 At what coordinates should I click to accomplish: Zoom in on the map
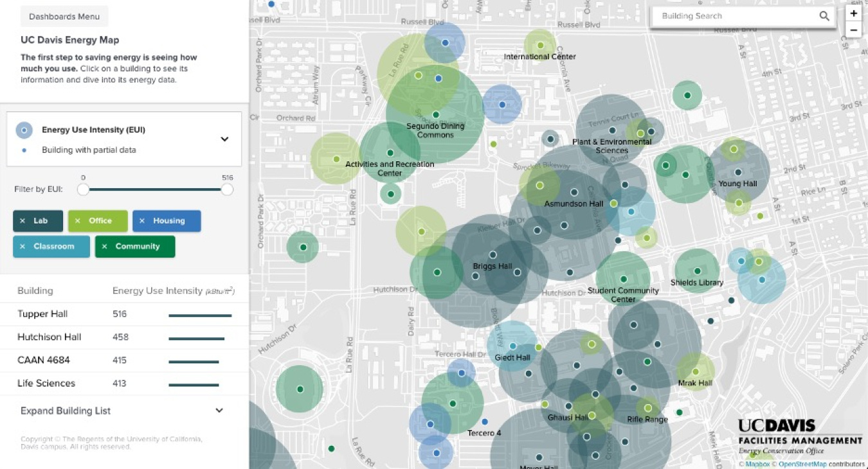[853, 12]
